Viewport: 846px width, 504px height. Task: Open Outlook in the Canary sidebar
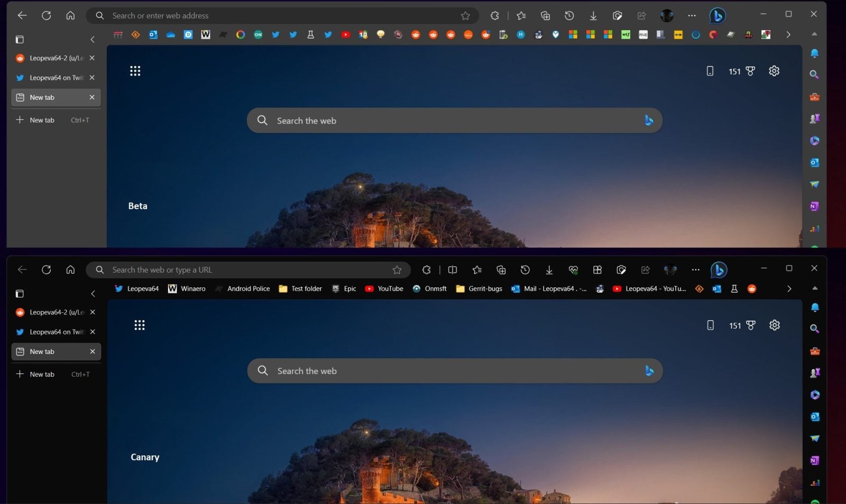tap(815, 417)
